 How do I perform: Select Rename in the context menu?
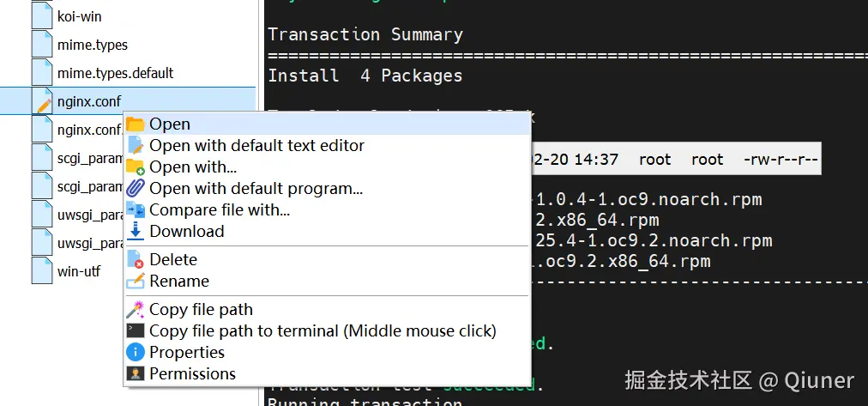[179, 282]
